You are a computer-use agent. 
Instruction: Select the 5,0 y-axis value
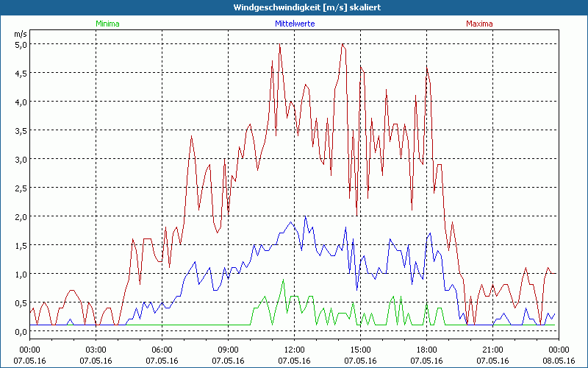pos(21,44)
